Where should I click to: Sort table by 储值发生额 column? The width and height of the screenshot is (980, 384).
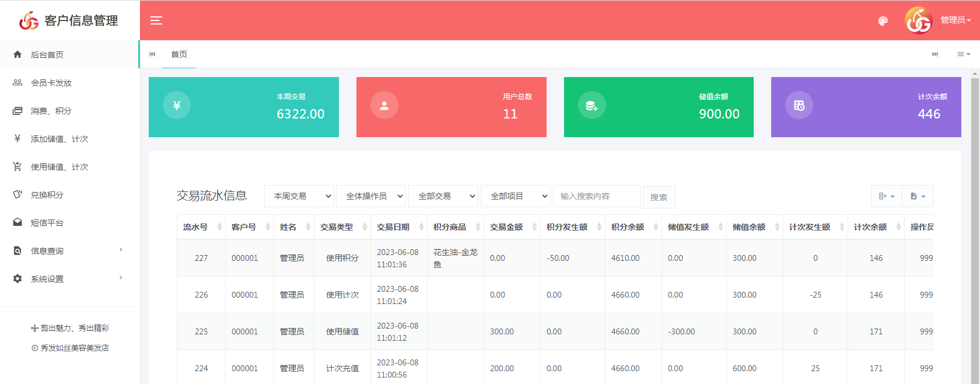[x=694, y=227]
